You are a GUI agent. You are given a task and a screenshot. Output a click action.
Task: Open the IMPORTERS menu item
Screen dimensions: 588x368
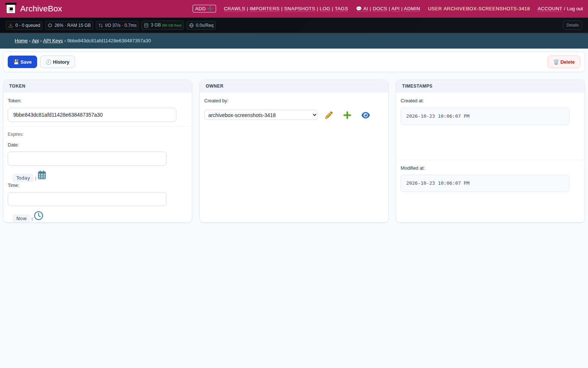[265, 8]
